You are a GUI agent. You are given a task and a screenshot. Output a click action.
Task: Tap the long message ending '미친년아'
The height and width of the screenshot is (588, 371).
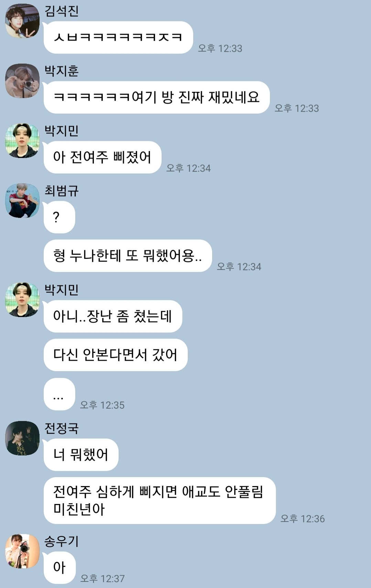click(x=160, y=501)
